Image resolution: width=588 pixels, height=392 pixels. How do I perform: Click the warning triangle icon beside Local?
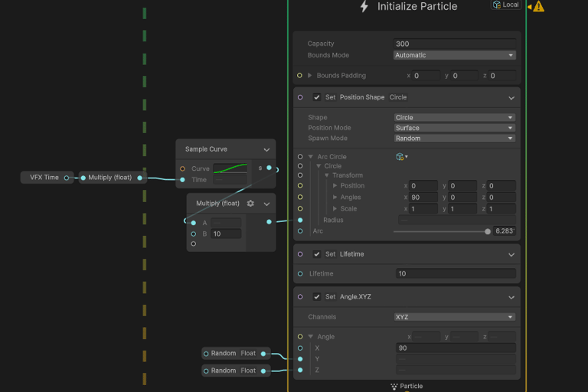(x=538, y=6)
